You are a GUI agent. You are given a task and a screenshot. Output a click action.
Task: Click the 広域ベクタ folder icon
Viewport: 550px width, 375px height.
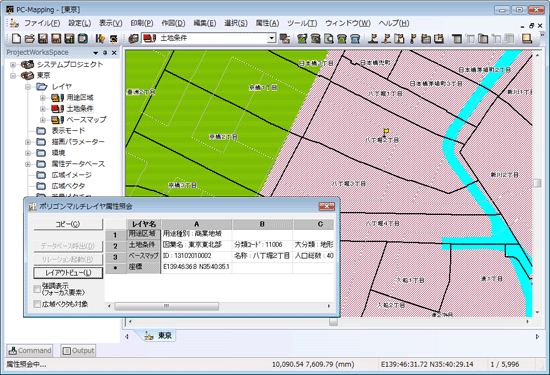pos(41,186)
